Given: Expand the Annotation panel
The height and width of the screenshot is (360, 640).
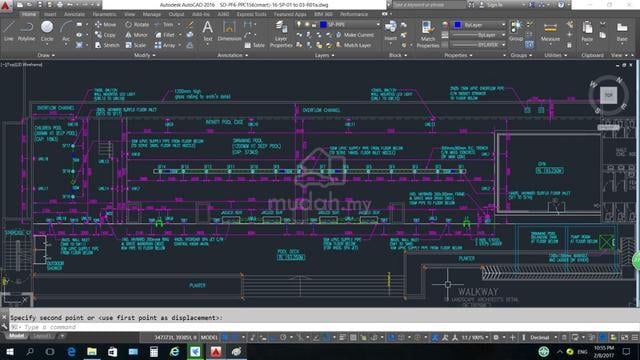Looking at the screenshot, I should 233,55.
